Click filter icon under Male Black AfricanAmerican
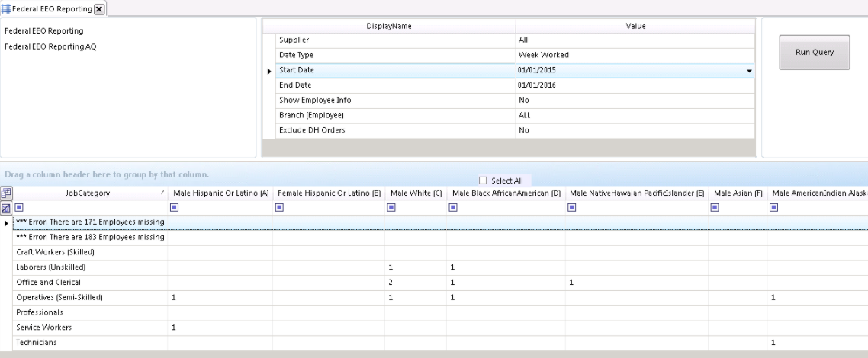Screen dimensions: 868x358 [453, 208]
